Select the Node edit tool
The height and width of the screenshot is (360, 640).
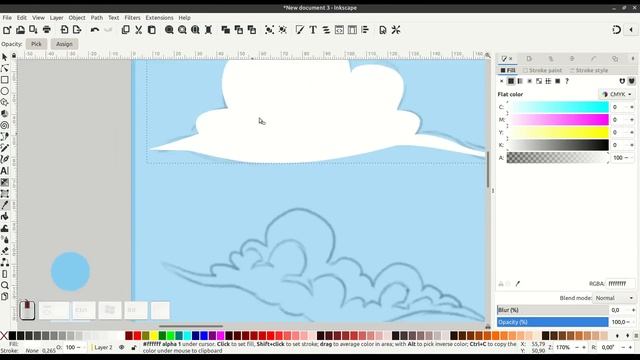pyautogui.click(x=4, y=68)
